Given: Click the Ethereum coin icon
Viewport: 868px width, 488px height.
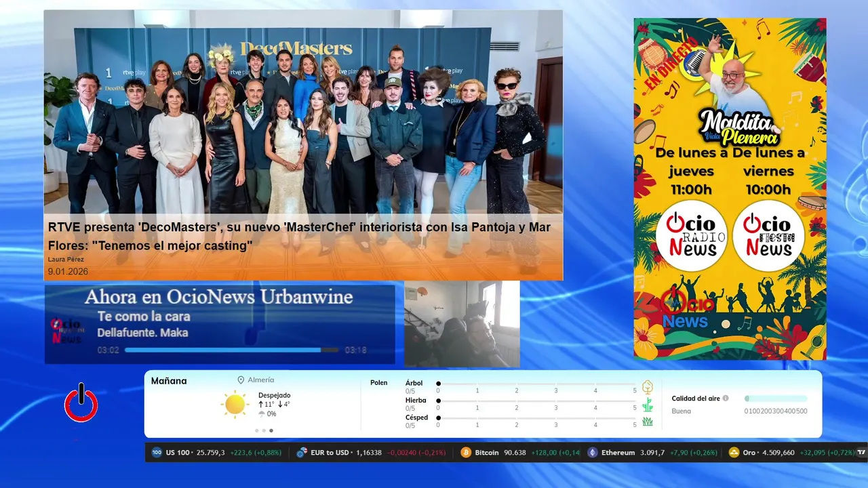Looking at the screenshot, I should pyautogui.click(x=593, y=452).
